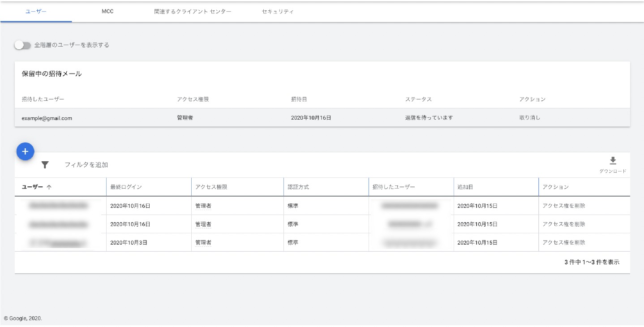Click the 認証方式 column header
644x327 pixels.
[298, 187]
